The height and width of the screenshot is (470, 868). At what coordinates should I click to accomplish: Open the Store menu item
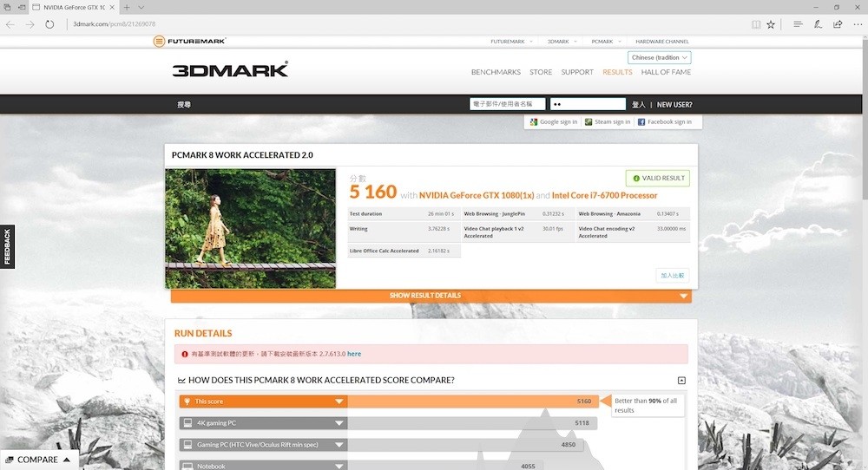click(541, 72)
